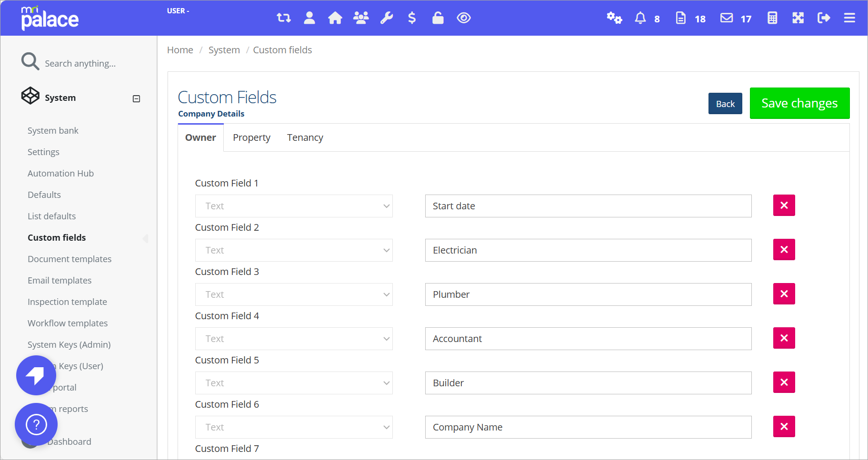Click the transfer arrows icon in top bar
Viewport: 868px width, 460px height.
pos(284,18)
